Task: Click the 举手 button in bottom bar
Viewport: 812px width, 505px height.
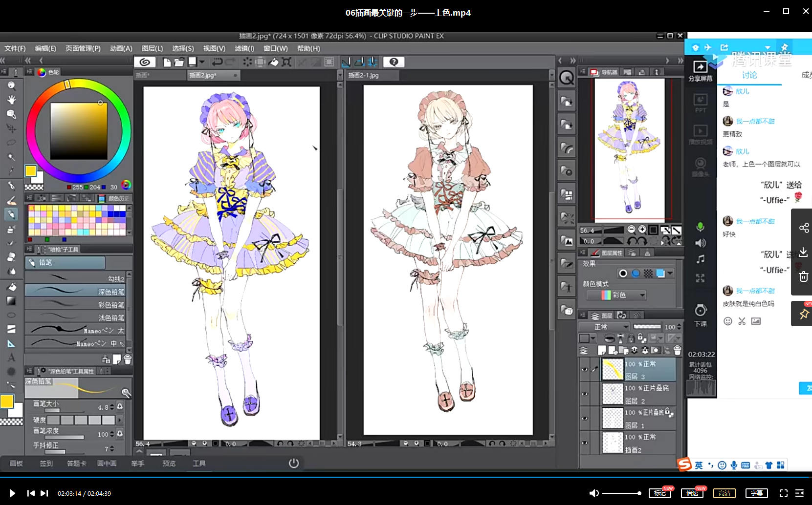Action: 137,463
